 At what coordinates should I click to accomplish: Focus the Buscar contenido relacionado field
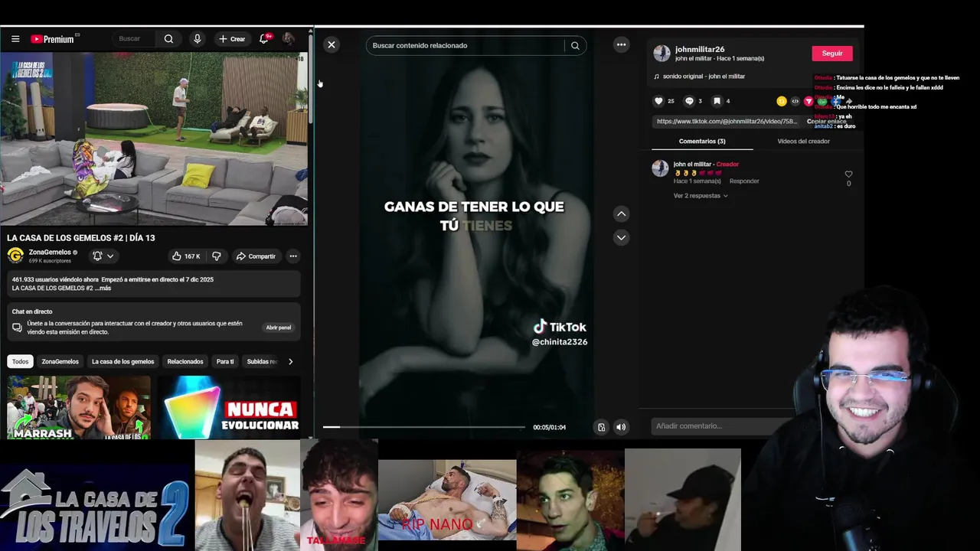click(466, 45)
